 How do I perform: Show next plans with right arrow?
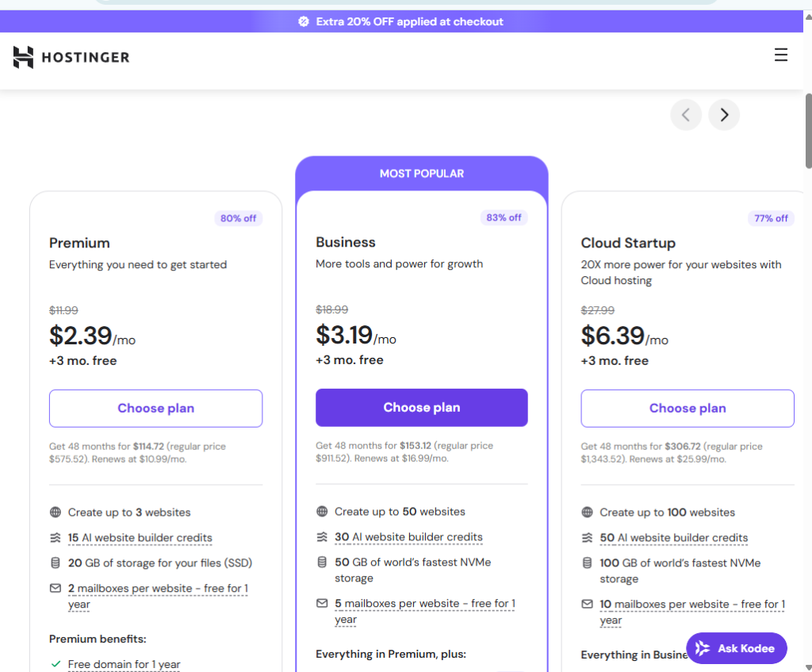coord(724,114)
